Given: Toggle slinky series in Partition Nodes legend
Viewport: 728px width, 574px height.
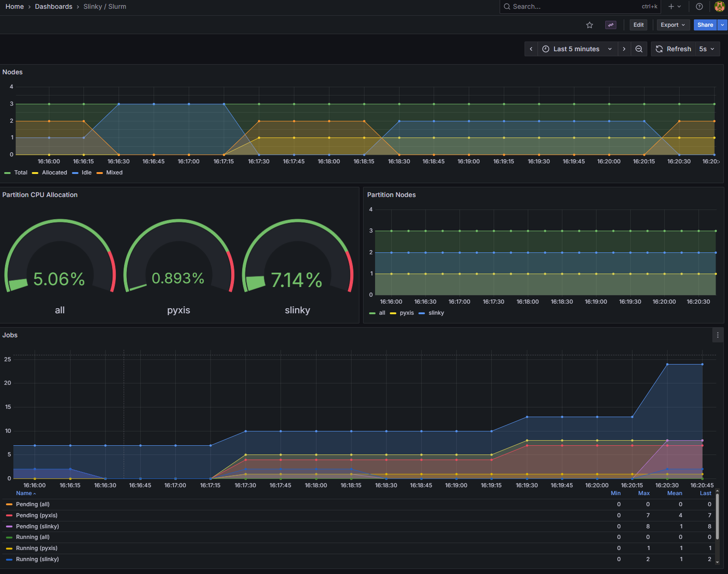Looking at the screenshot, I should (436, 313).
